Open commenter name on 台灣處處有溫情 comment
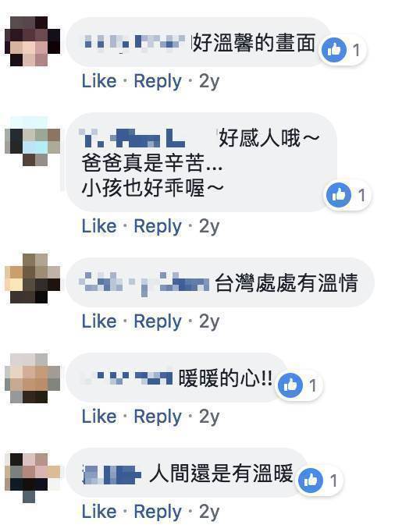This screenshot has height=532, width=395. [x=144, y=282]
